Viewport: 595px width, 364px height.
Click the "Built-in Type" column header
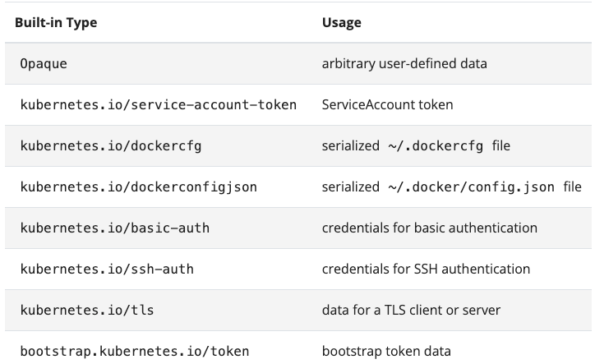55,22
